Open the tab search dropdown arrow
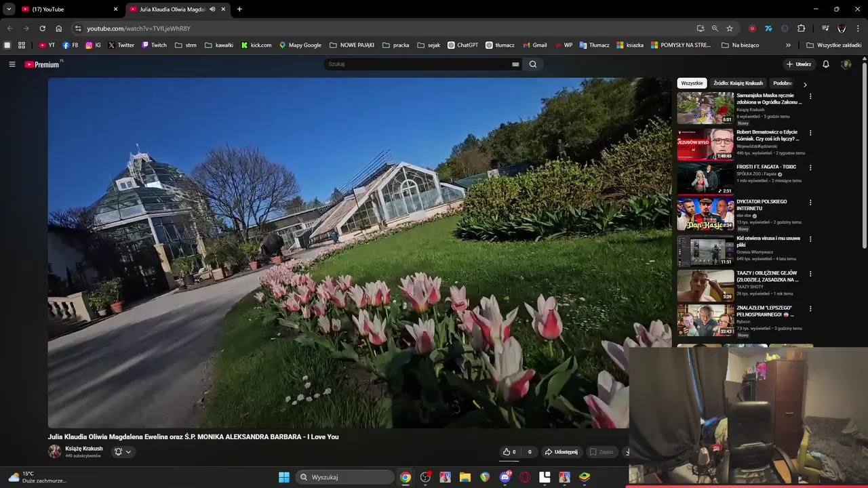 click(8, 9)
